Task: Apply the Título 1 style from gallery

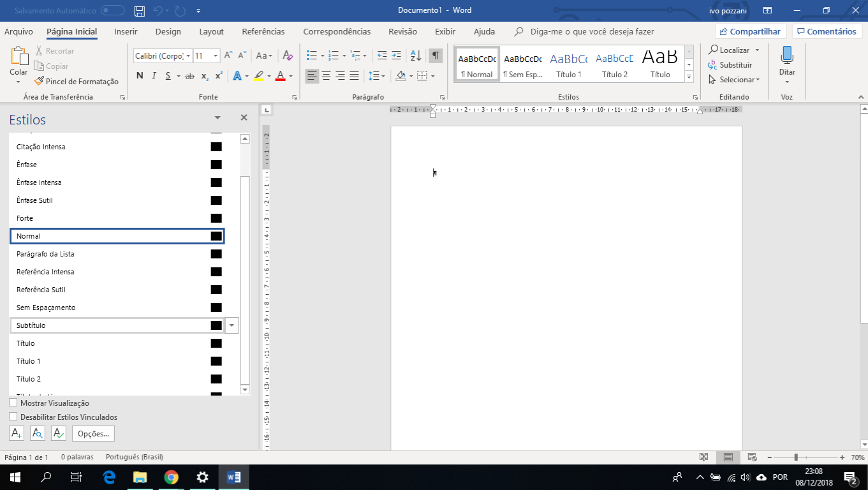Action: [569, 64]
